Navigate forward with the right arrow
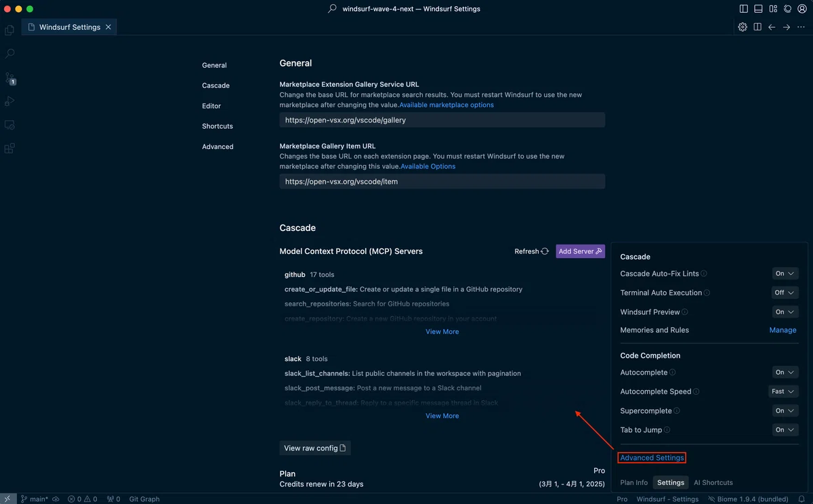This screenshot has width=813, height=504. click(787, 27)
